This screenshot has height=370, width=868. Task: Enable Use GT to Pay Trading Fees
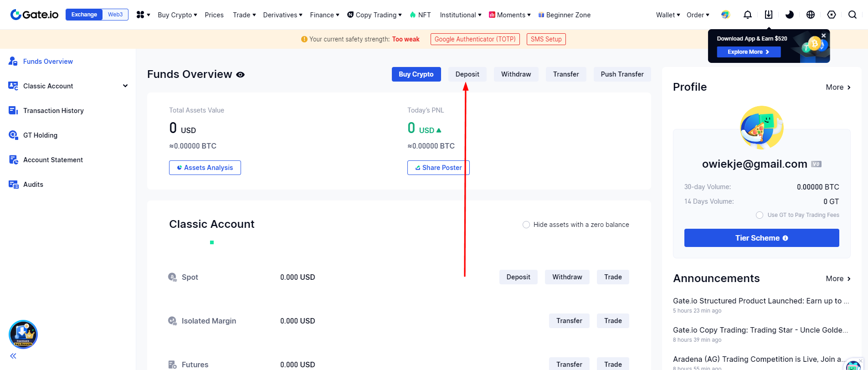pos(760,215)
